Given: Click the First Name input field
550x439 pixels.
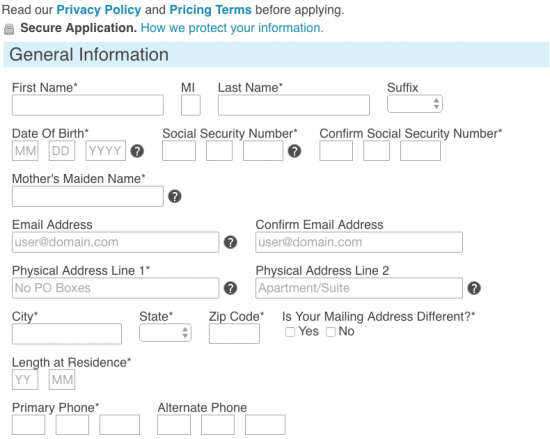Looking at the screenshot, I should point(88,105).
